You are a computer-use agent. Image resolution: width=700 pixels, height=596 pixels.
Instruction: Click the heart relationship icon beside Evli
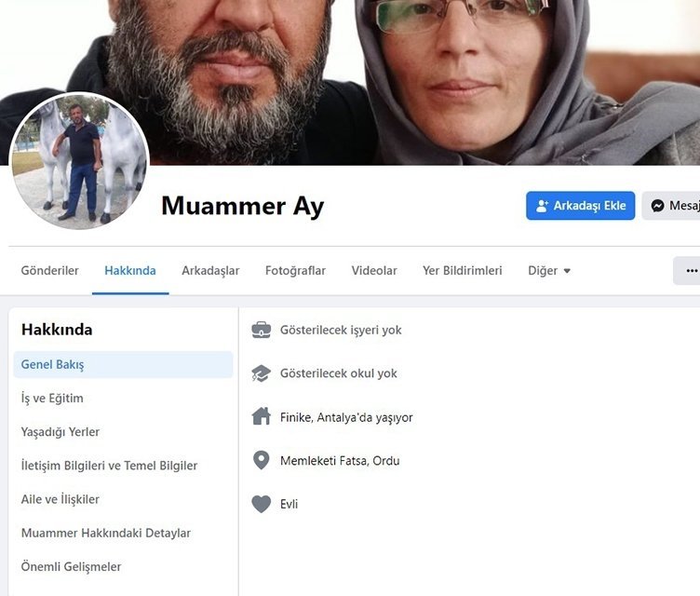[262, 504]
